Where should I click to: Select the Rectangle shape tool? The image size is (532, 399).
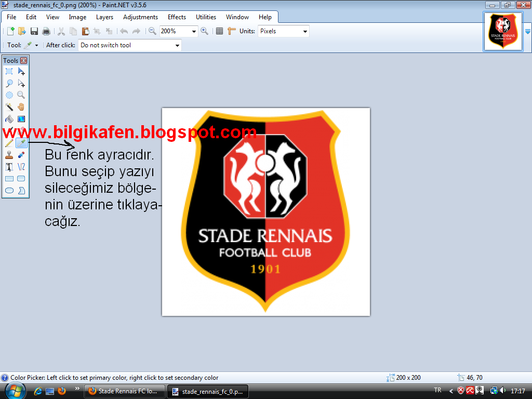click(9, 179)
